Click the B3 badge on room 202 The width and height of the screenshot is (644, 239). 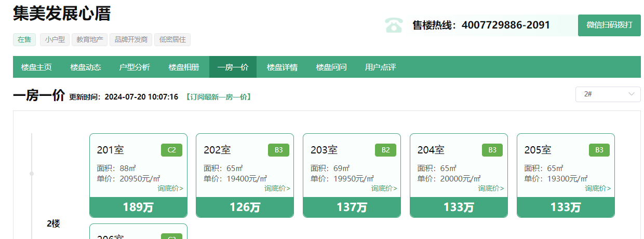(x=278, y=150)
